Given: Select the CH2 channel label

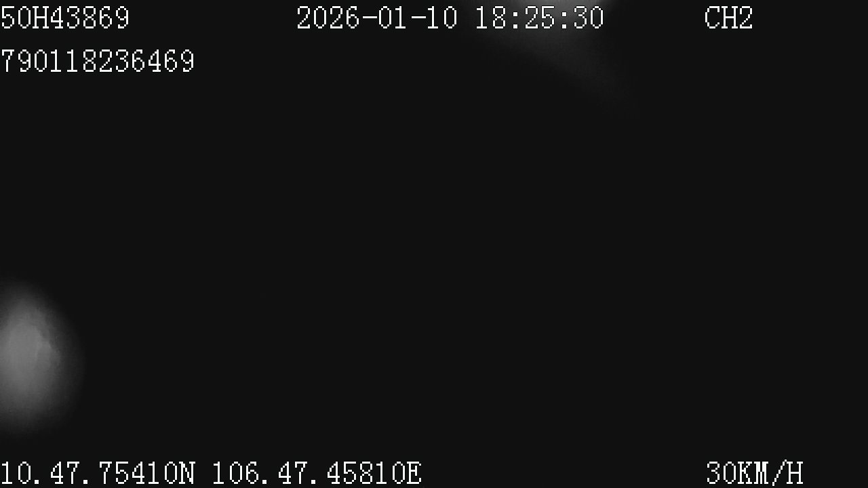Looking at the screenshot, I should click(x=728, y=18).
